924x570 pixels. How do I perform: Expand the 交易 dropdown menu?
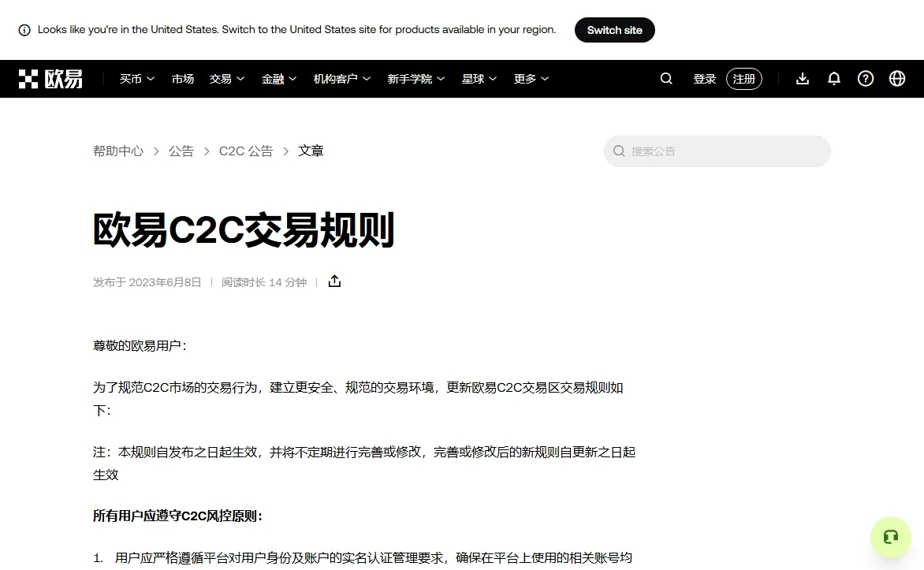click(227, 78)
